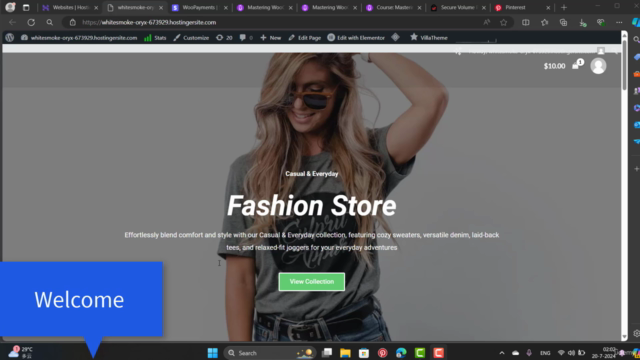This screenshot has width=640, height=360.
Task: View the site lock information icon
Action: point(73,22)
